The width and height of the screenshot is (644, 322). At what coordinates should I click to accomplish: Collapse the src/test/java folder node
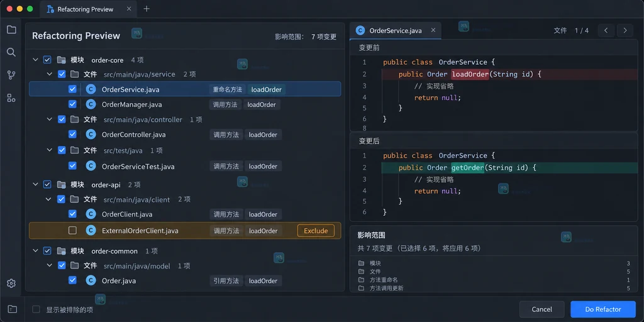(49, 150)
